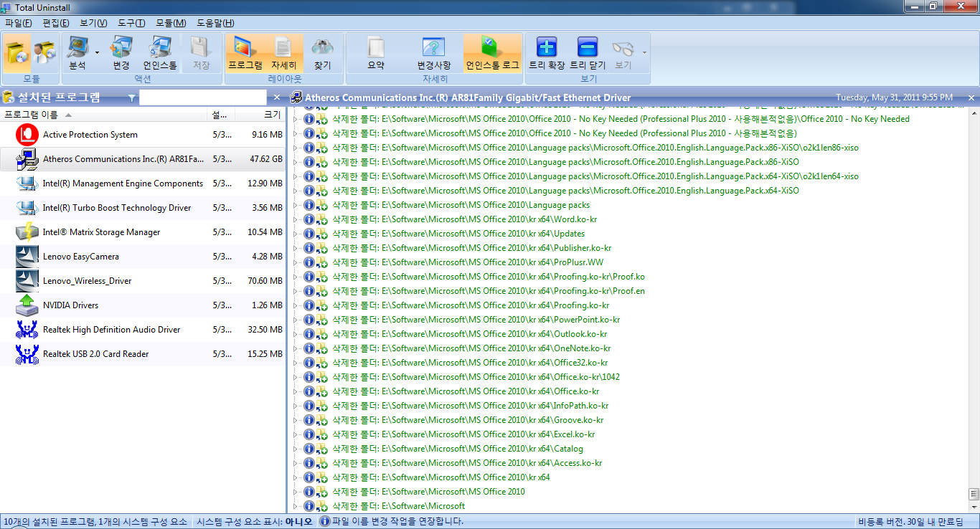This screenshot has height=529, width=980.
Task: Select the Monitored Programs module icon
Action: (44, 52)
